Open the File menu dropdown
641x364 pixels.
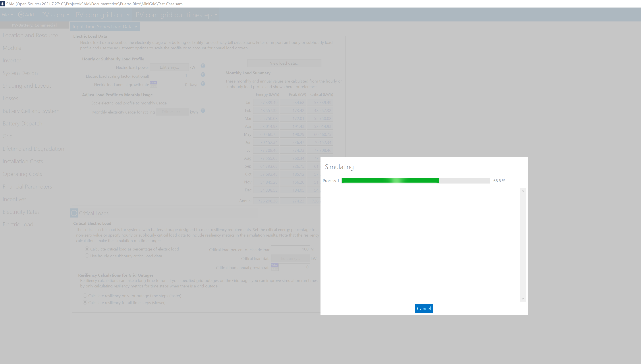coord(7,15)
